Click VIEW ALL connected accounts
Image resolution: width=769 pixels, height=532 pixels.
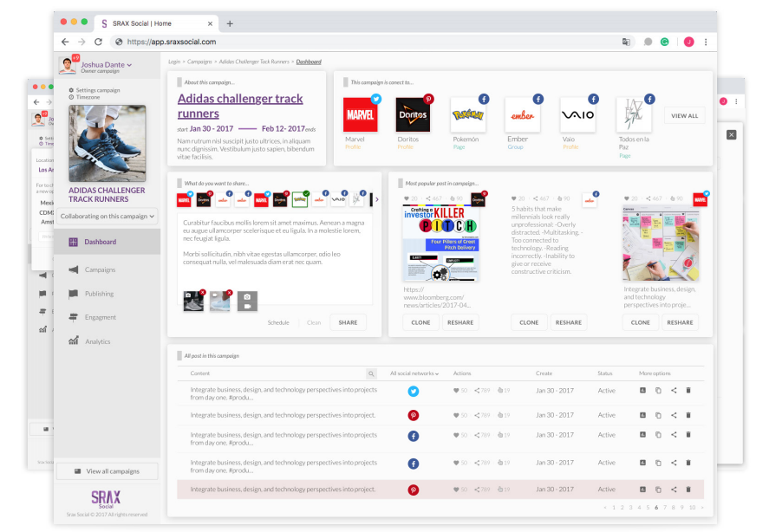684,116
